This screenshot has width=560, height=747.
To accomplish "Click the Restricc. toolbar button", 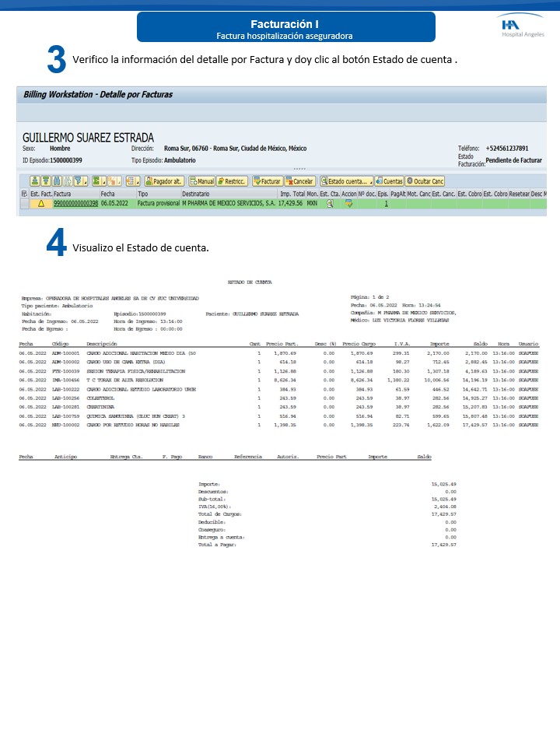I will coord(232,181).
